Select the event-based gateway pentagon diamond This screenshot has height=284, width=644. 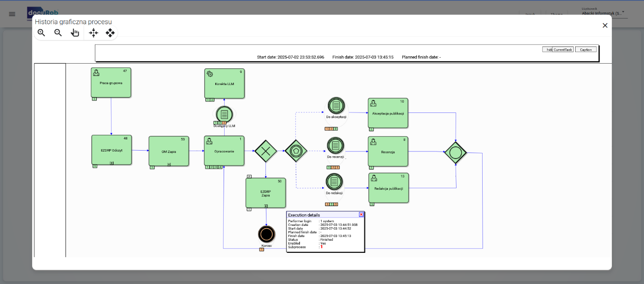pos(296,151)
